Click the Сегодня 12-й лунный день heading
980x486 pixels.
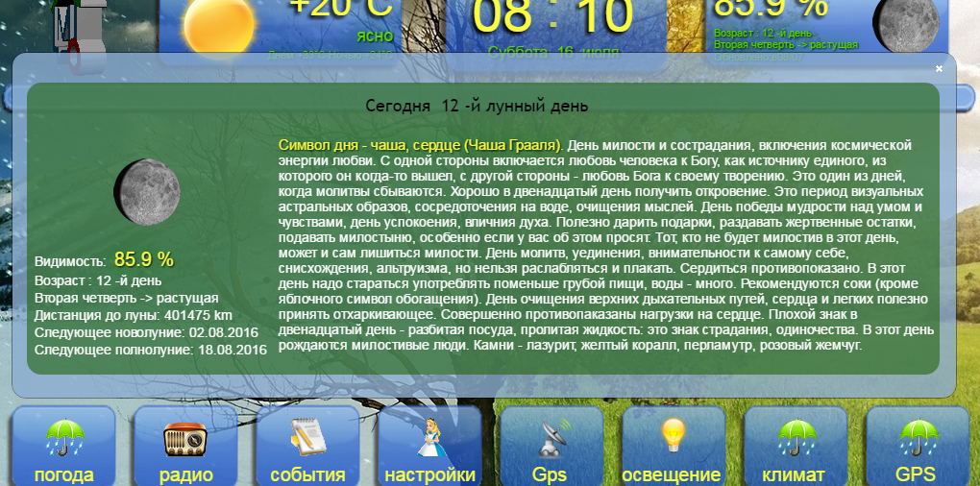(477, 106)
